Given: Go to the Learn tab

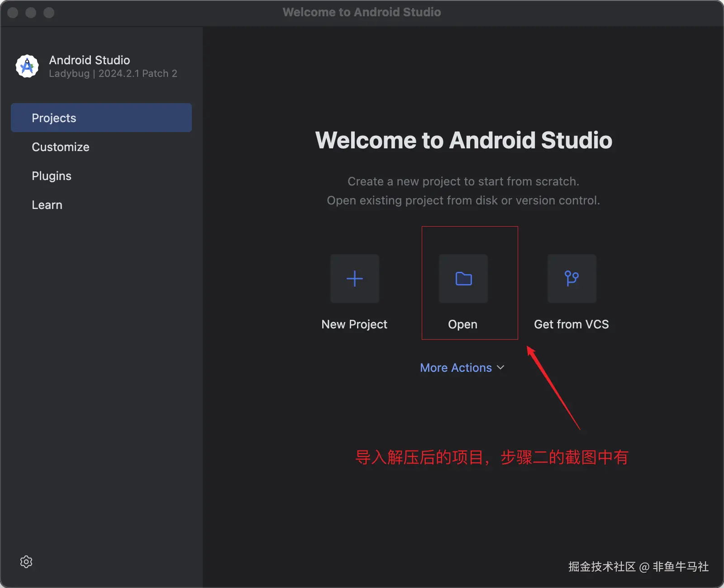Looking at the screenshot, I should (x=101, y=205).
